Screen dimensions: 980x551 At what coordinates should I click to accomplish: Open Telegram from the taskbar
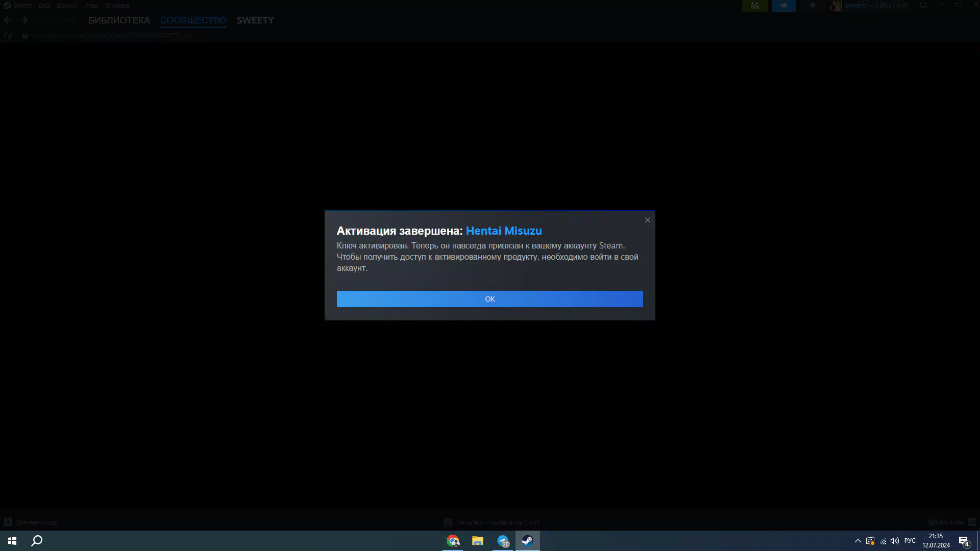click(503, 541)
